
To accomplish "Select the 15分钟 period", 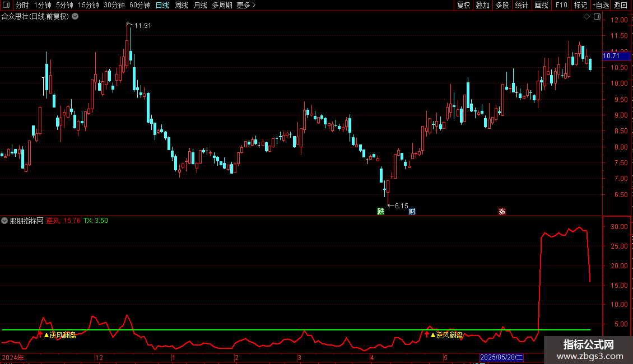I will [x=89, y=5].
